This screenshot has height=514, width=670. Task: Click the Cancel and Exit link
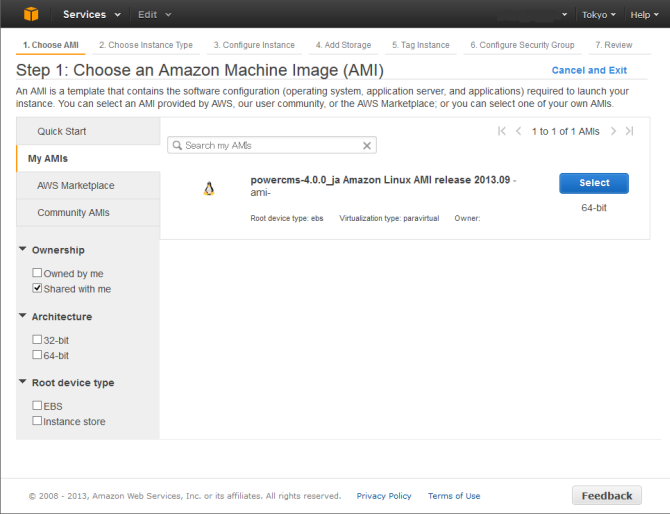point(589,70)
